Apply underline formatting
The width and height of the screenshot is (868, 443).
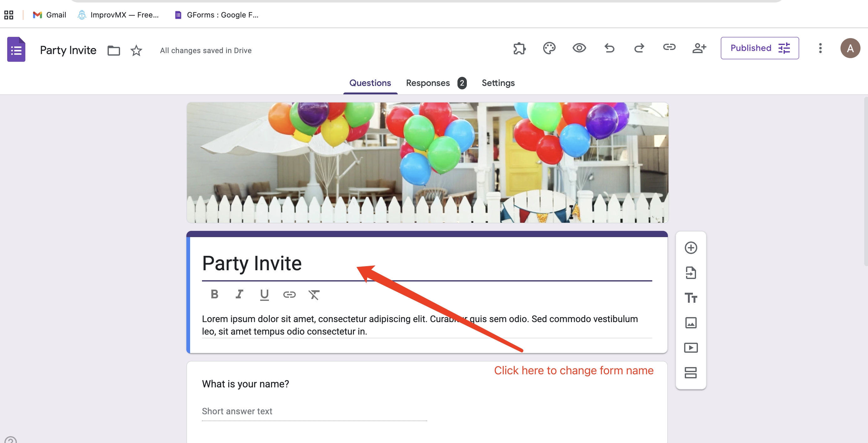coord(264,294)
